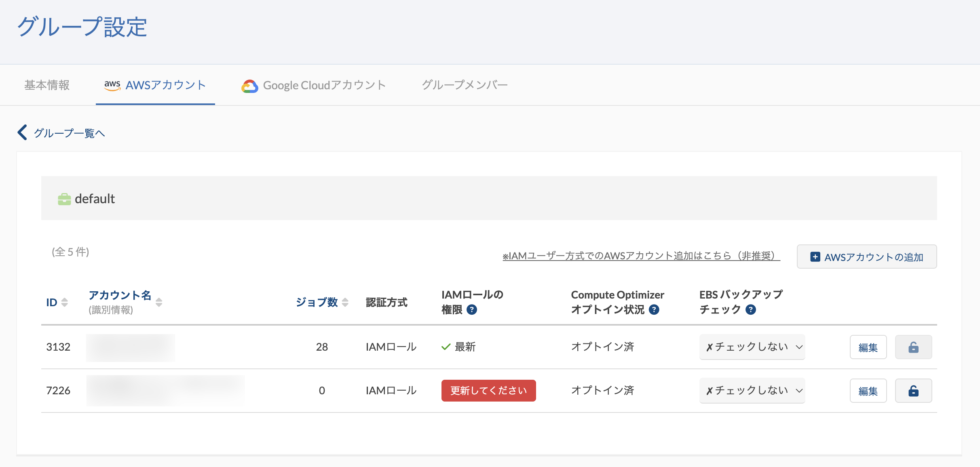Switch to the 基本情報 tab
980x467 pixels.
[47, 85]
